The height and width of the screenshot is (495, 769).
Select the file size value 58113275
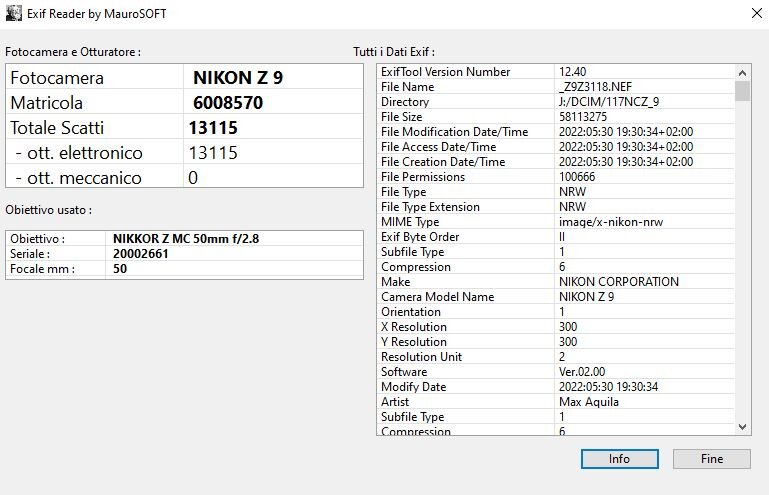pyautogui.click(x=583, y=117)
